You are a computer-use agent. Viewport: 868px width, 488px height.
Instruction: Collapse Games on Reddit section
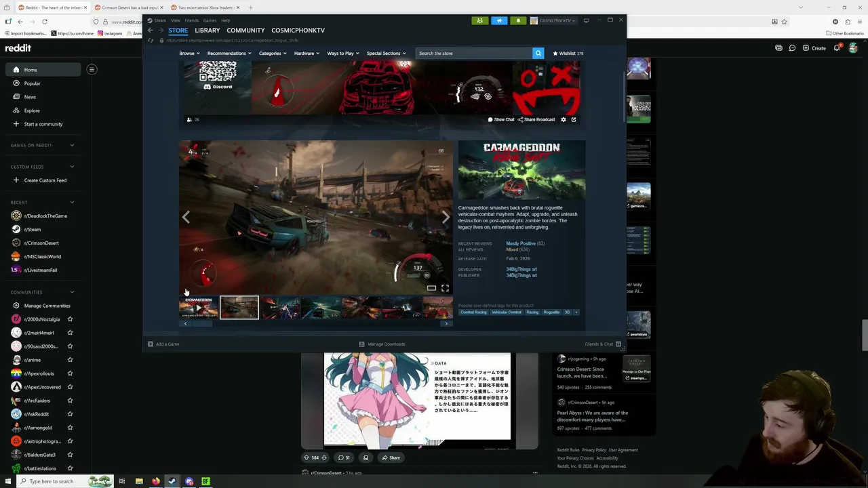coord(72,145)
